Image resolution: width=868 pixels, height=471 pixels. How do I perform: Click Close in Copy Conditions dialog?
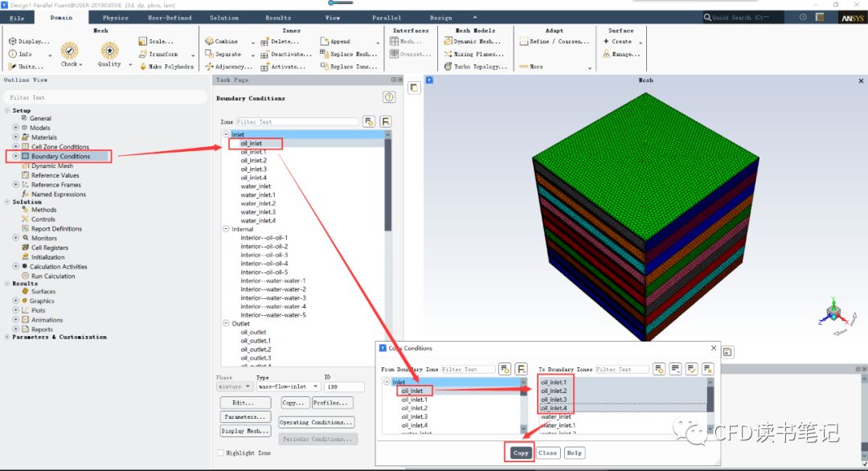click(x=547, y=453)
